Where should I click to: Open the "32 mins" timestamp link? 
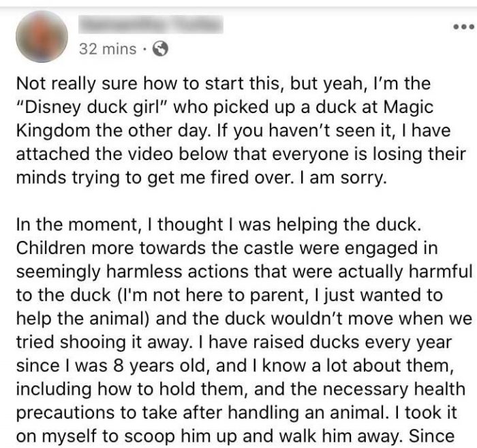point(108,49)
